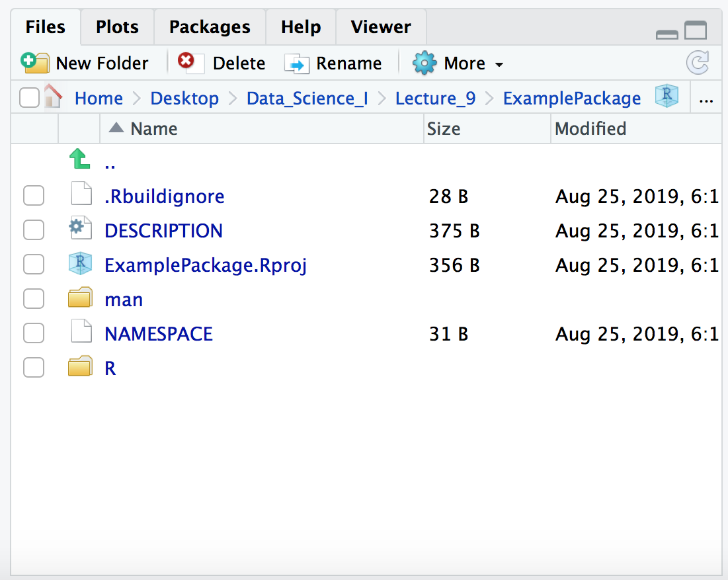This screenshot has height=580, width=728.
Task: Click the Rename file icon
Action: point(297,63)
